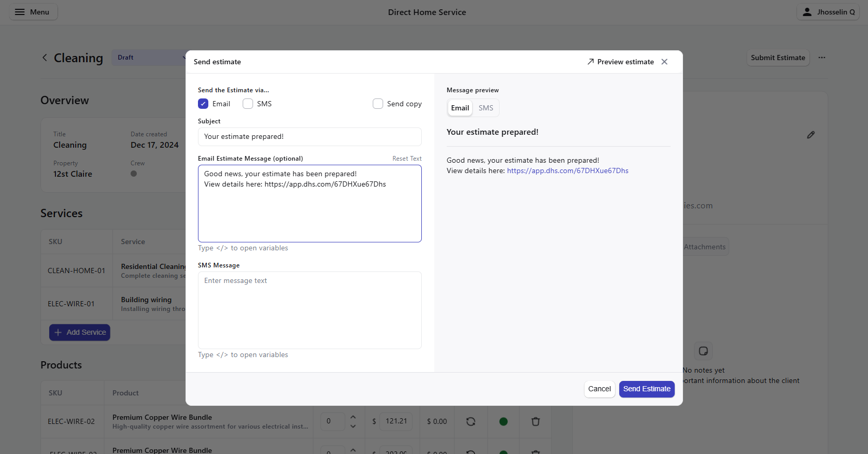Image resolution: width=868 pixels, height=454 pixels.
Task: Uncheck the Email checkbox
Action: tap(203, 104)
